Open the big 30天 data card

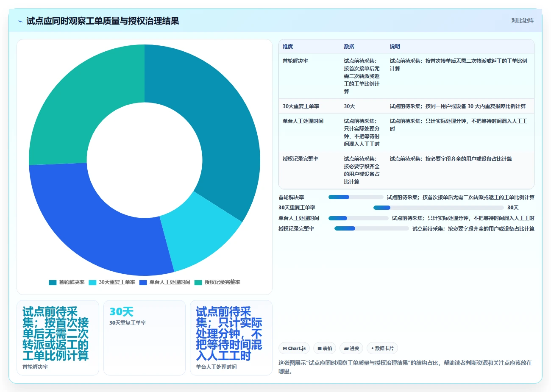(x=145, y=338)
